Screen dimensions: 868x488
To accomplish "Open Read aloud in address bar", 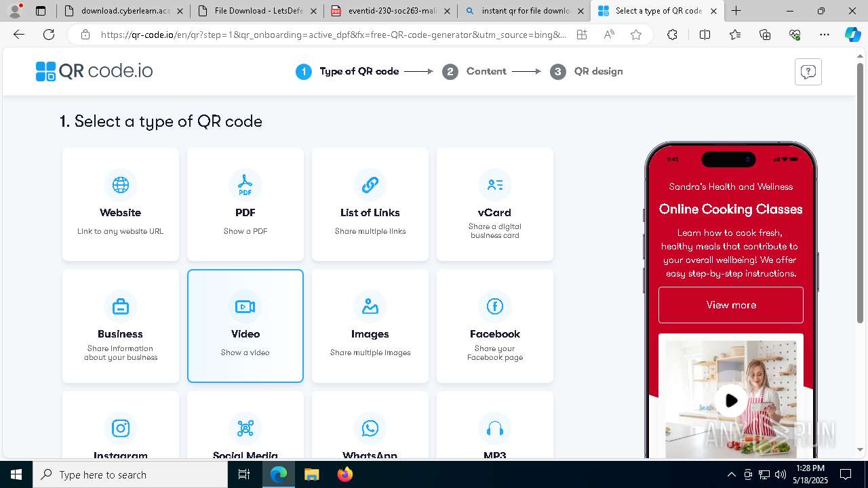I will (x=609, y=35).
